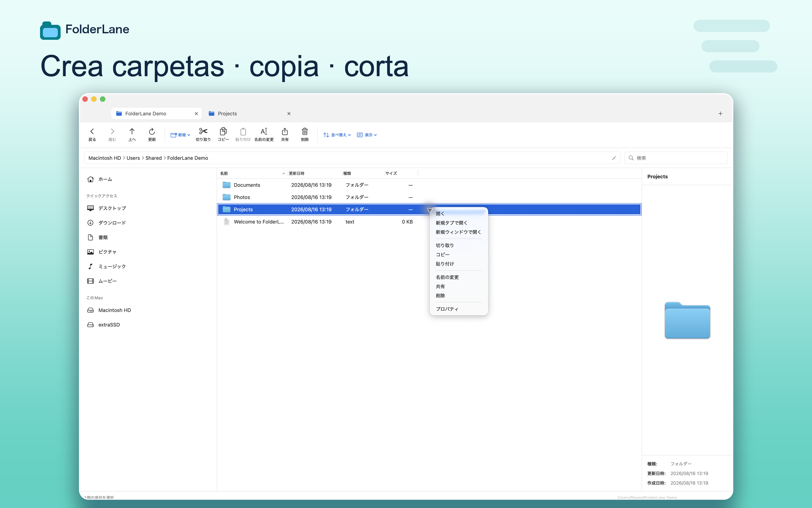Select the Photos folder row
Screen dimensions: 812x508
[x=429, y=197]
